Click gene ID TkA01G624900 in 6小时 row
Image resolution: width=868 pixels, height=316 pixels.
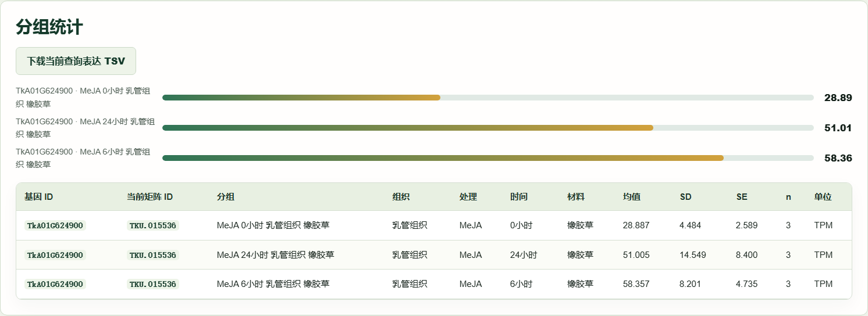click(55, 284)
